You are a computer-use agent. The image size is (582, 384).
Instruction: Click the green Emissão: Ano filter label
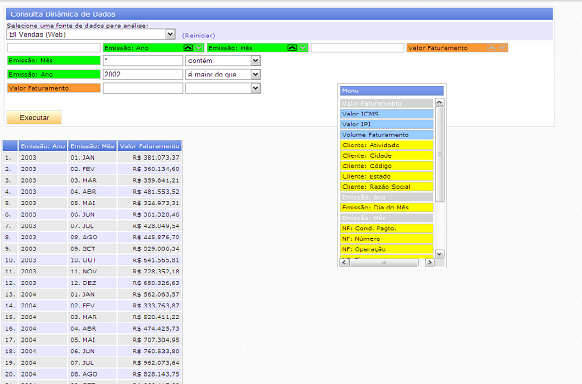coord(54,75)
